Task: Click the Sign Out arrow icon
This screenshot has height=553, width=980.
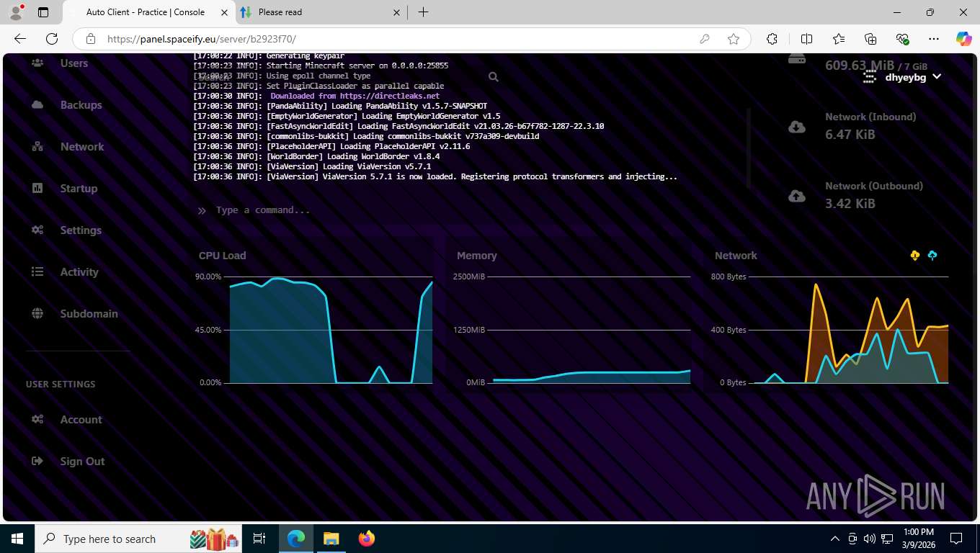Action: click(37, 462)
